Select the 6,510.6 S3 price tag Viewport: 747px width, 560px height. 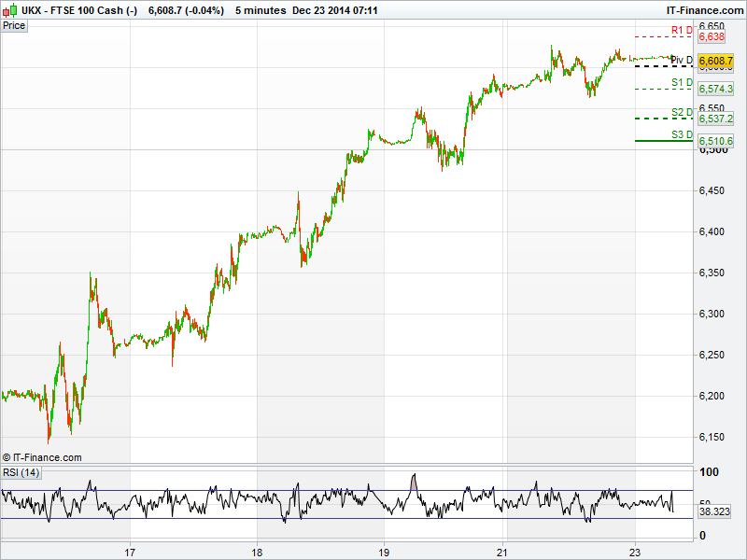(715, 141)
